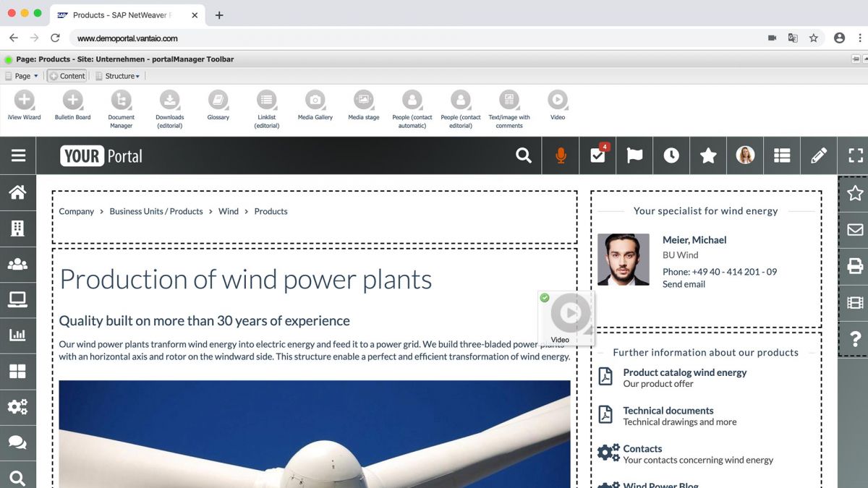Open the chat bubbles sidebar icon
Viewport: 868px width, 488px height.
[x=17, y=443]
